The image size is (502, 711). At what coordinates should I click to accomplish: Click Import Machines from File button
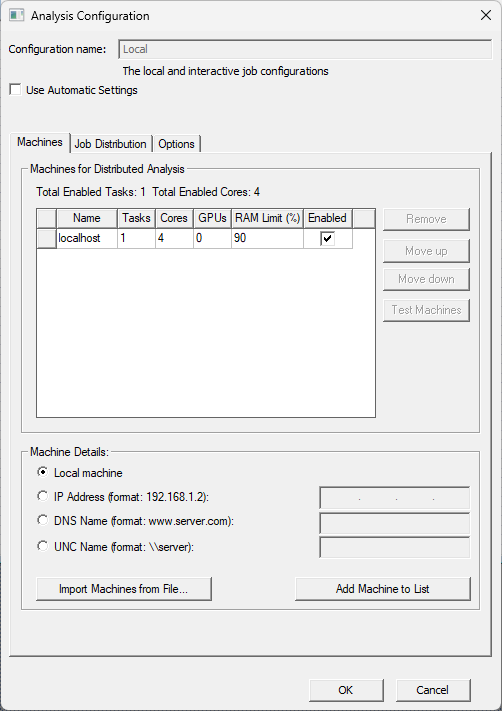pos(124,589)
